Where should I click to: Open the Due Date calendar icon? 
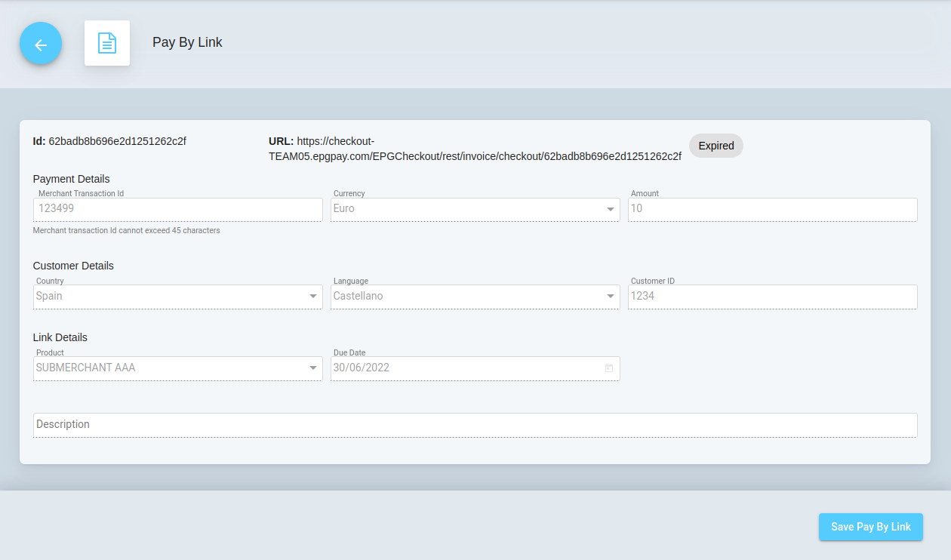[x=608, y=368]
